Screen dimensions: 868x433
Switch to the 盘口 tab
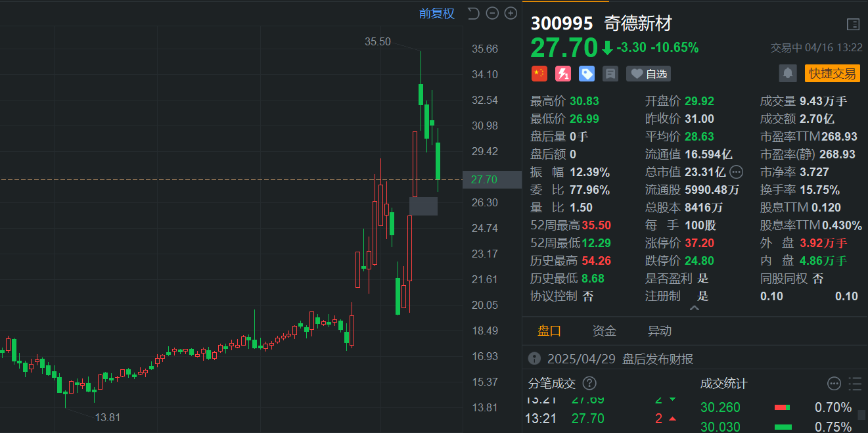coord(549,330)
